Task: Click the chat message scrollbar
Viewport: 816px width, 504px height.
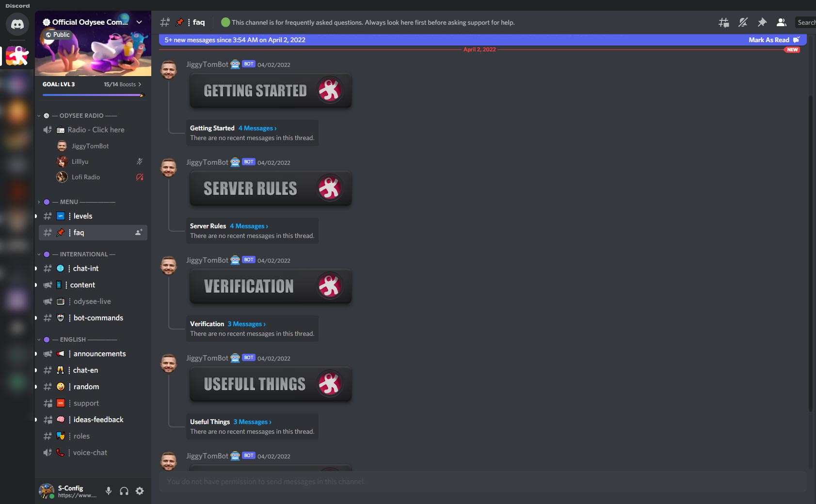Action: click(810, 253)
